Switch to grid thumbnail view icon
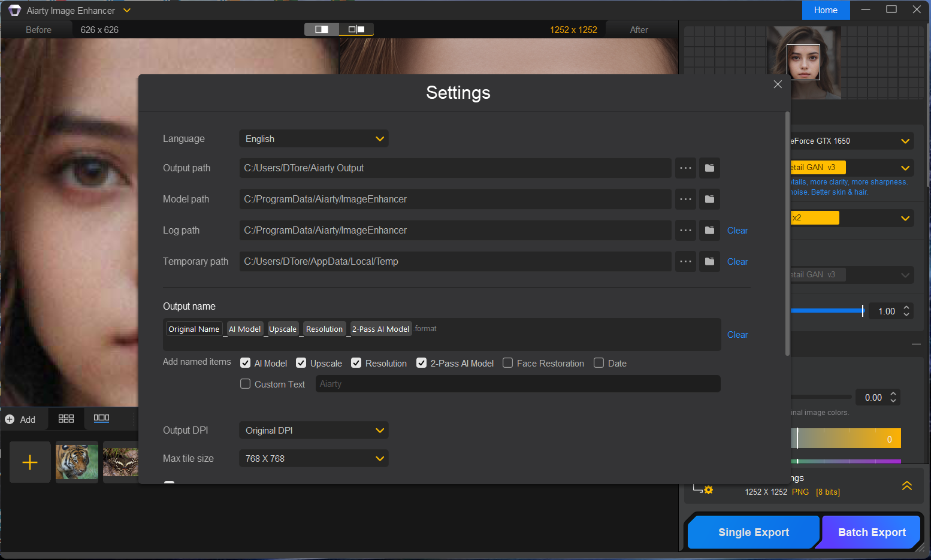 click(66, 419)
